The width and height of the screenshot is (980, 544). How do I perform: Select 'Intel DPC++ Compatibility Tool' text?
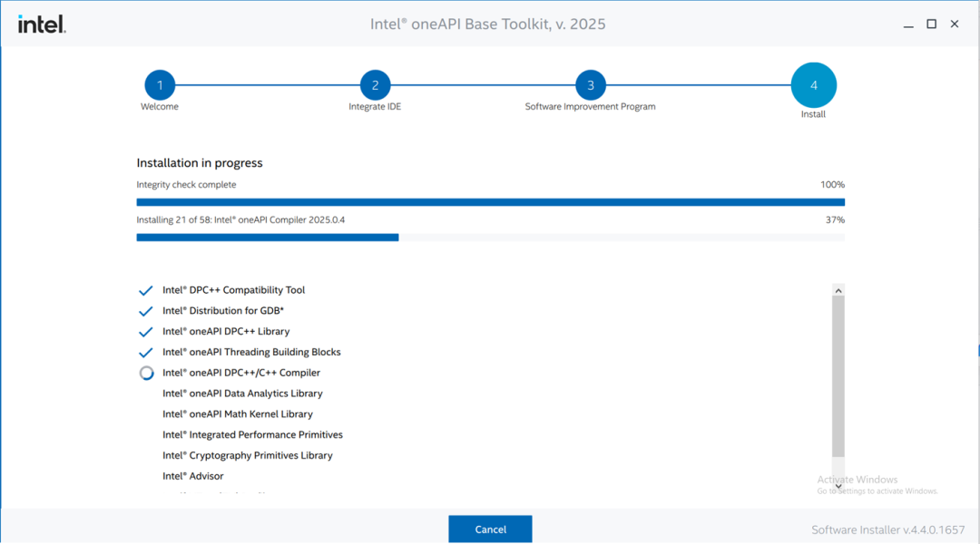click(234, 290)
